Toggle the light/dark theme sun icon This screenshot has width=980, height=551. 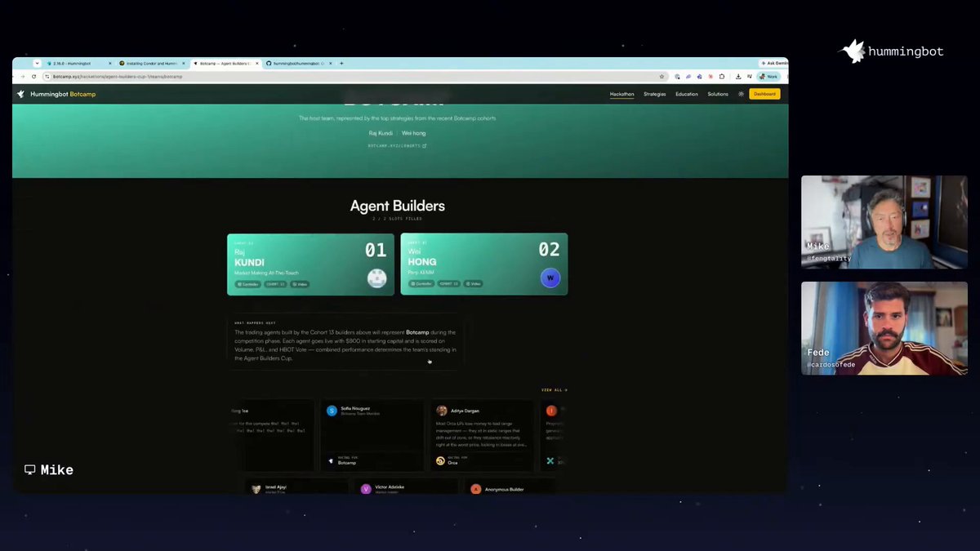pyautogui.click(x=741, y=94)
